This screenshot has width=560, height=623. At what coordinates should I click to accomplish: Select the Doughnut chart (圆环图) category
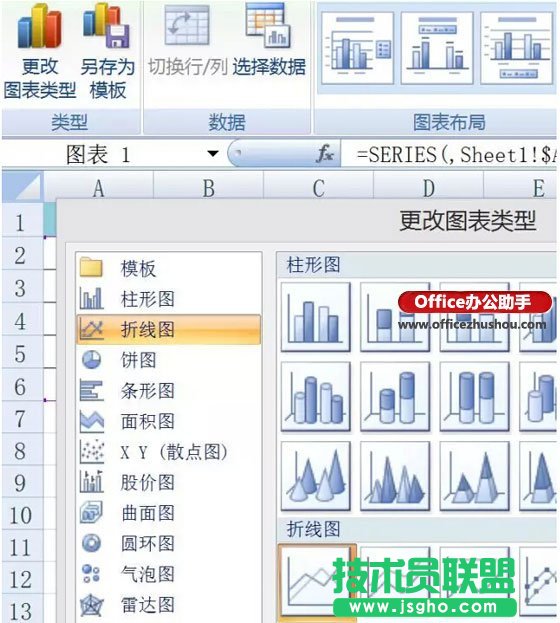pyautogui.click(x=169, y=544)
